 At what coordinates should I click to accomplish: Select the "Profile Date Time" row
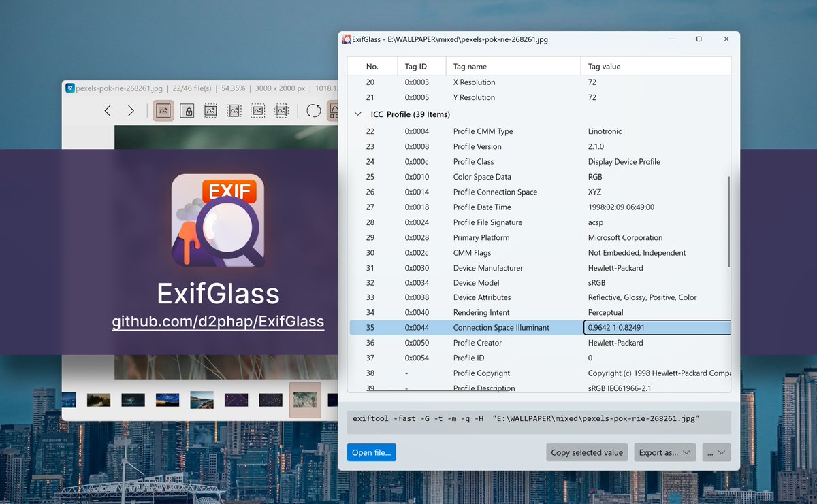[540, 207]
